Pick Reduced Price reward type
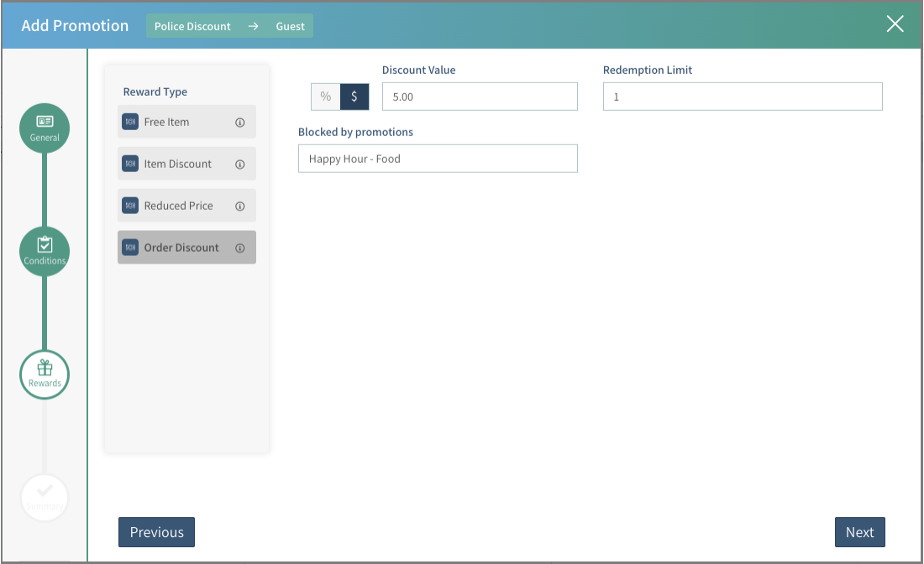 tap(178, 206)
